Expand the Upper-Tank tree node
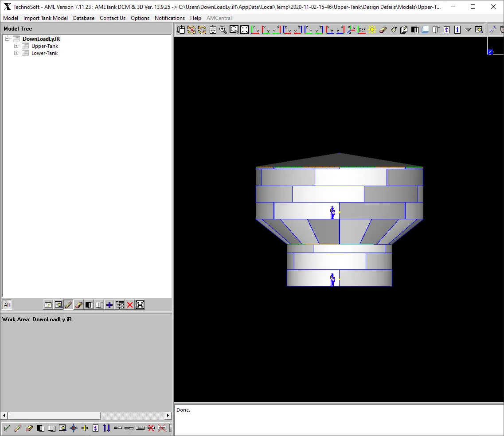This screenshot has width=504, height=436. 16,46
